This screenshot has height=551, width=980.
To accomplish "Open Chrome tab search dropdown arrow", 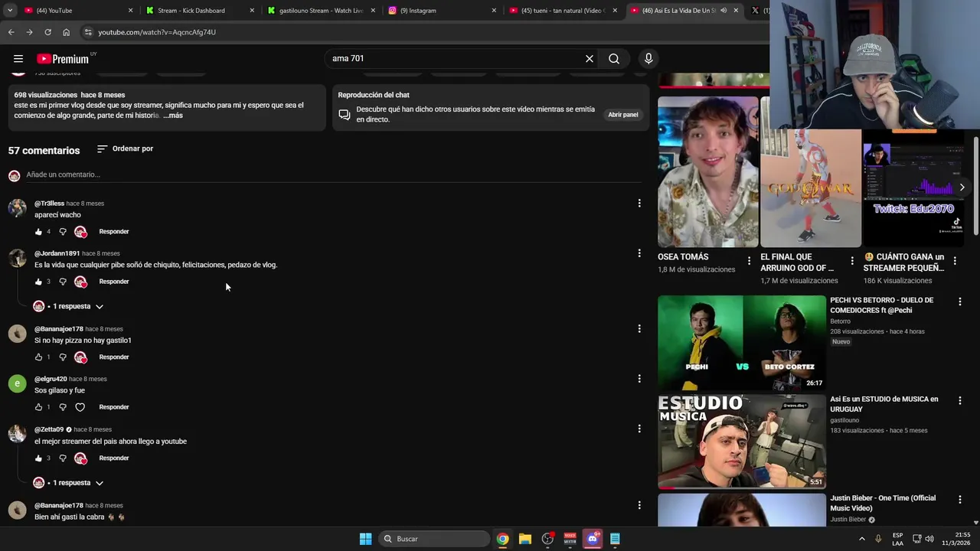I will [10, 11].
